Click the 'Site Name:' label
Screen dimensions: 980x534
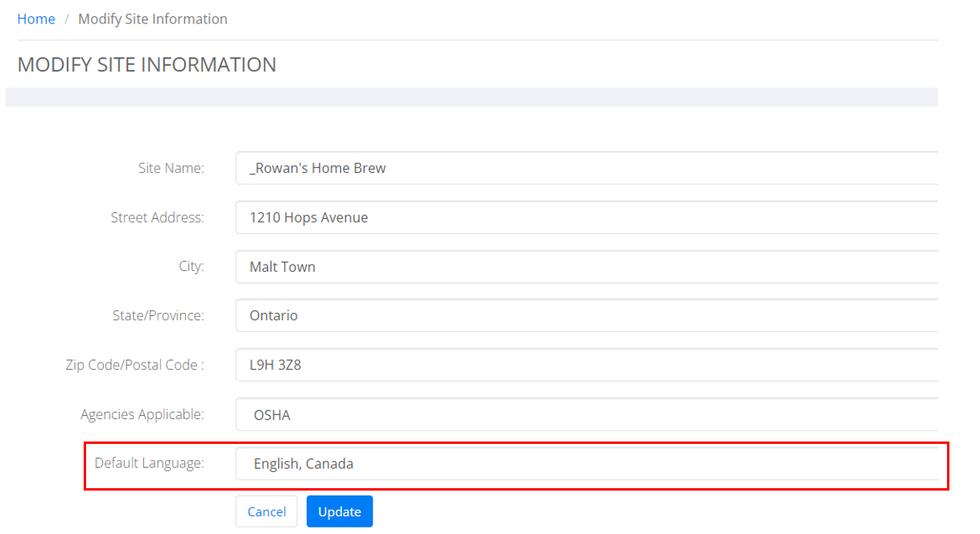click(x=171, y=168)
